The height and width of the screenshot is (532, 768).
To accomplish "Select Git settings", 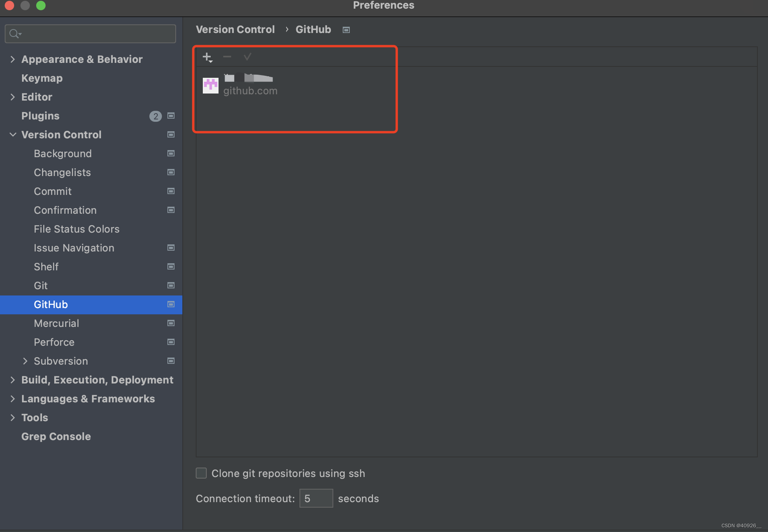I will point(40,286).
